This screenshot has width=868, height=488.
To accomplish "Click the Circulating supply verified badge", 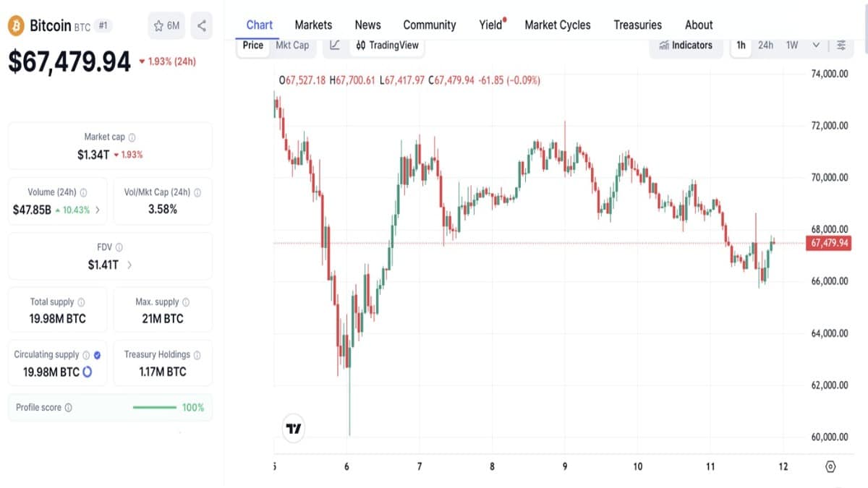I will click(x=96, y=354).
